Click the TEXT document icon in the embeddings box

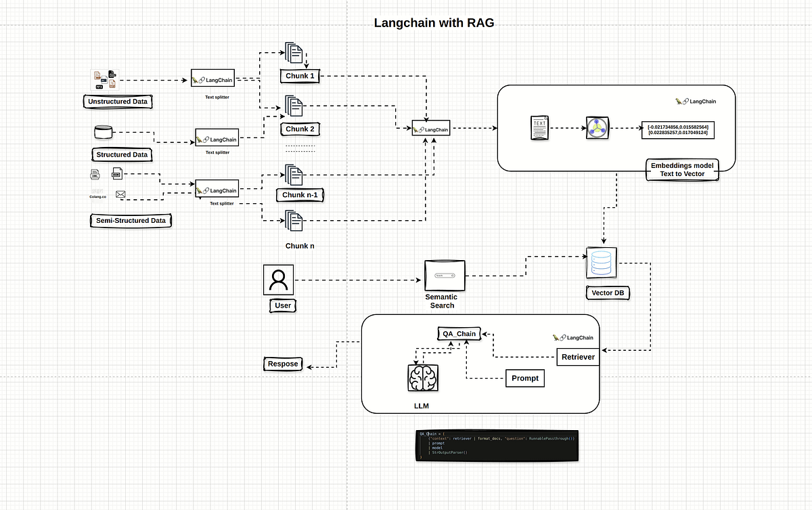click(539, 128)
